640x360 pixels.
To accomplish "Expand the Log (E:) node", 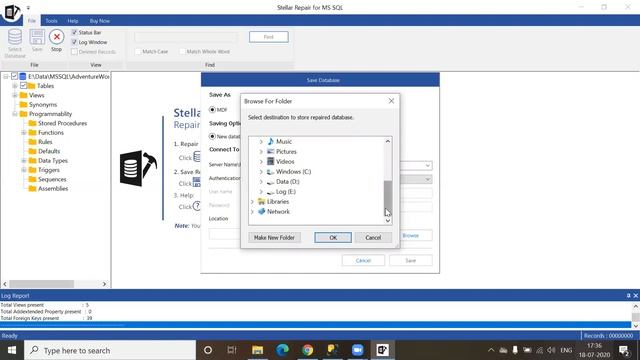I will (261, 191).
